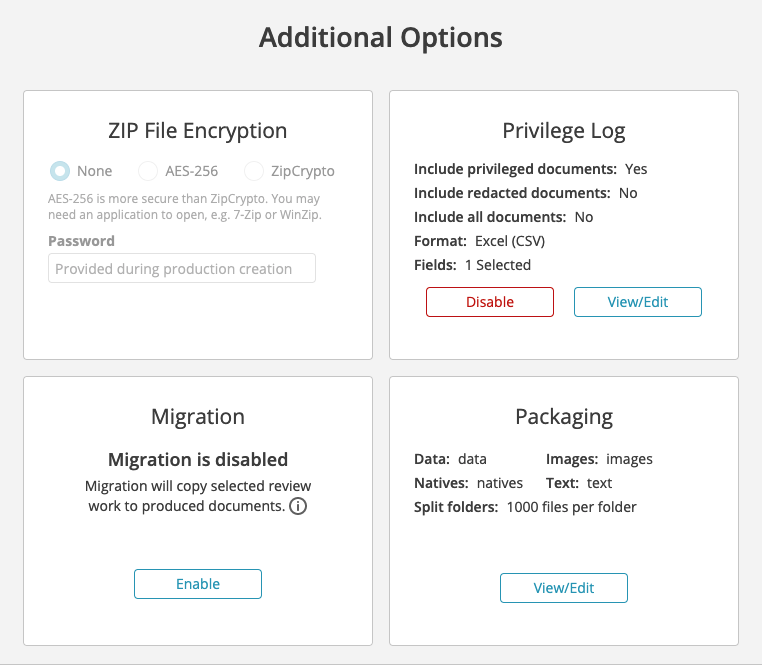Click Split folders 1000 files per folder
762x665 pixels.
click(525, 507)
